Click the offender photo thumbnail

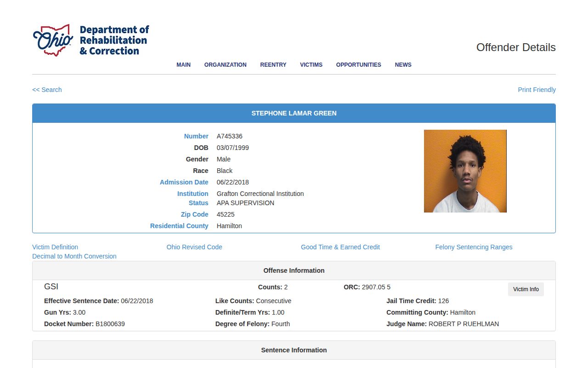point(465,171)
